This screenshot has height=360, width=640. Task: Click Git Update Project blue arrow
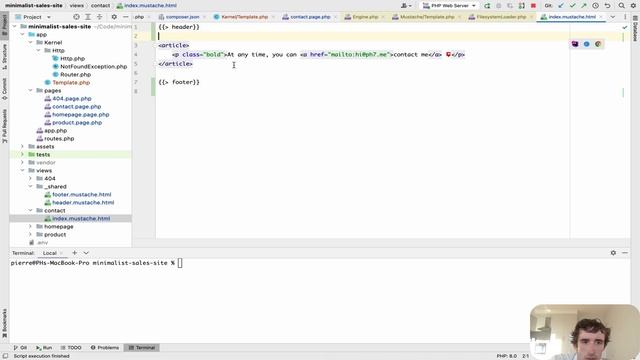click(x=561, y=6)
